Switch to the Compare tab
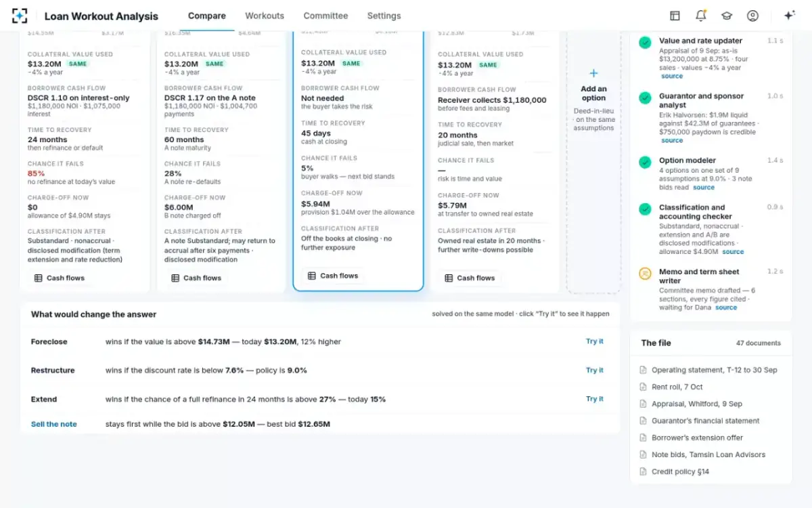Image resolution: width=812 pixels, height=508 pixels. (207, 16)
